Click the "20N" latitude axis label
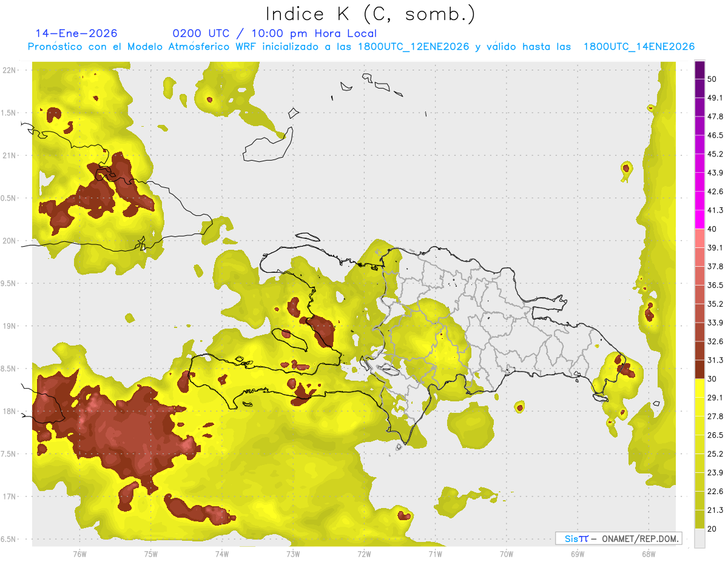The width and height of the screenshot is (728, 562). click(x=10, y=241)
